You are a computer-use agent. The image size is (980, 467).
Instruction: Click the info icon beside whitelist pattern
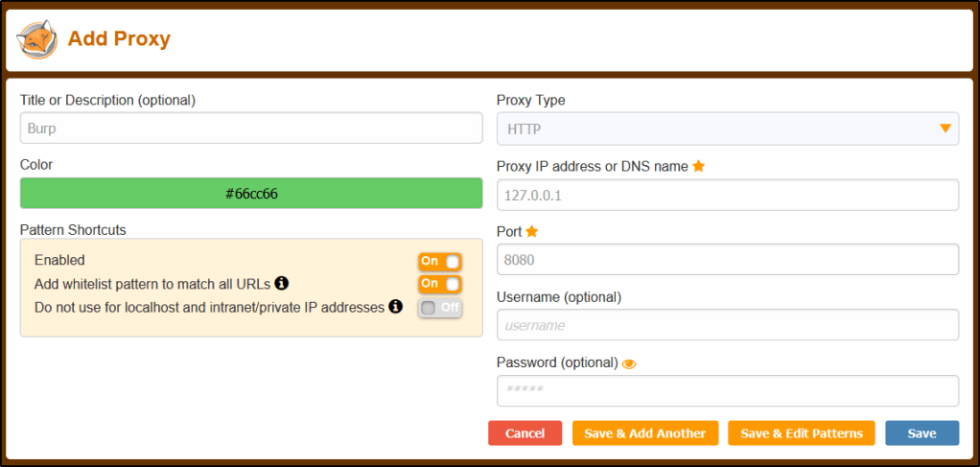click(x=282, y=283)
